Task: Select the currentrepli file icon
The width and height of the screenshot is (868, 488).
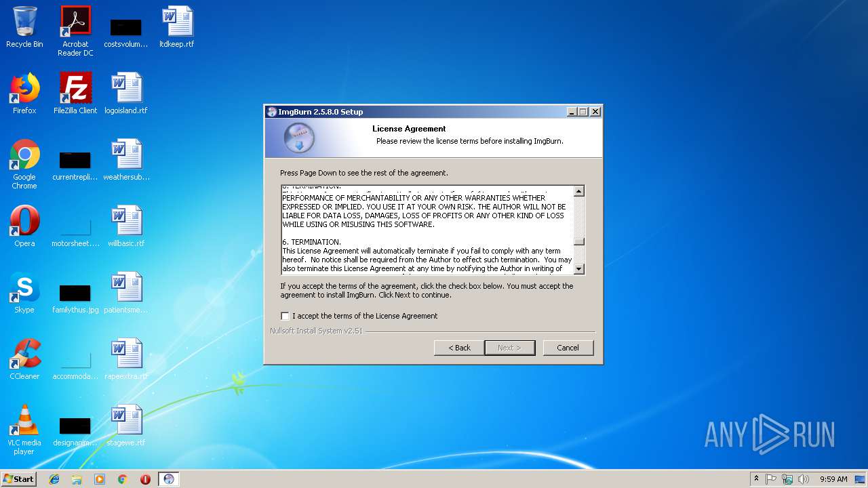Action: tap(75, 167)
